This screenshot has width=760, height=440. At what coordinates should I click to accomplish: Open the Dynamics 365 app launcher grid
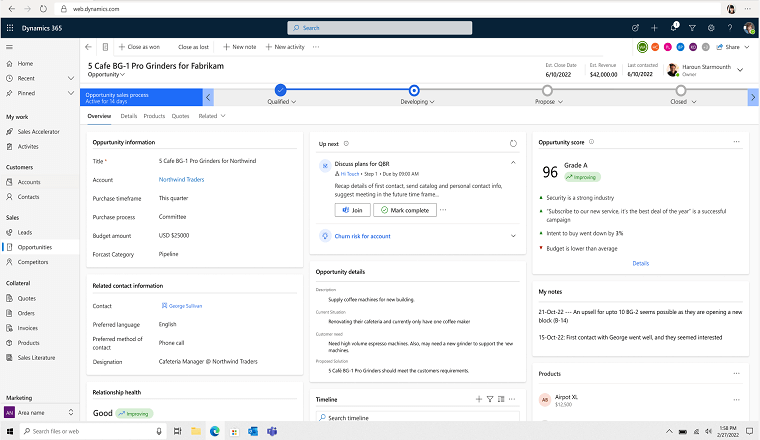pyautogui.click(x=11, y=28)
